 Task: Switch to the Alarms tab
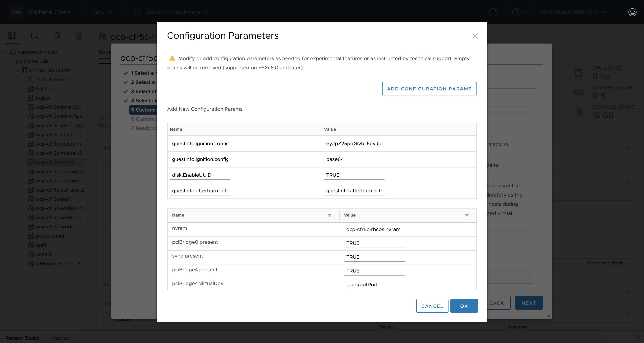pyautogui.click(x=61, y=338)
